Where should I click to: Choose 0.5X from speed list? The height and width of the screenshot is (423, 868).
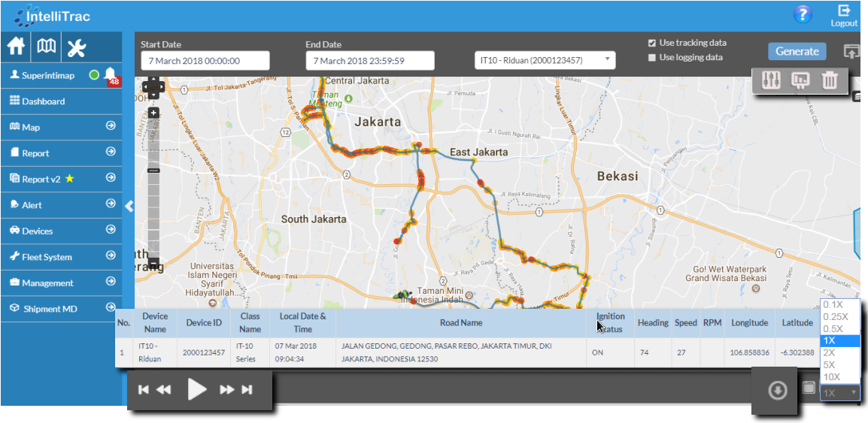[833, 328]
